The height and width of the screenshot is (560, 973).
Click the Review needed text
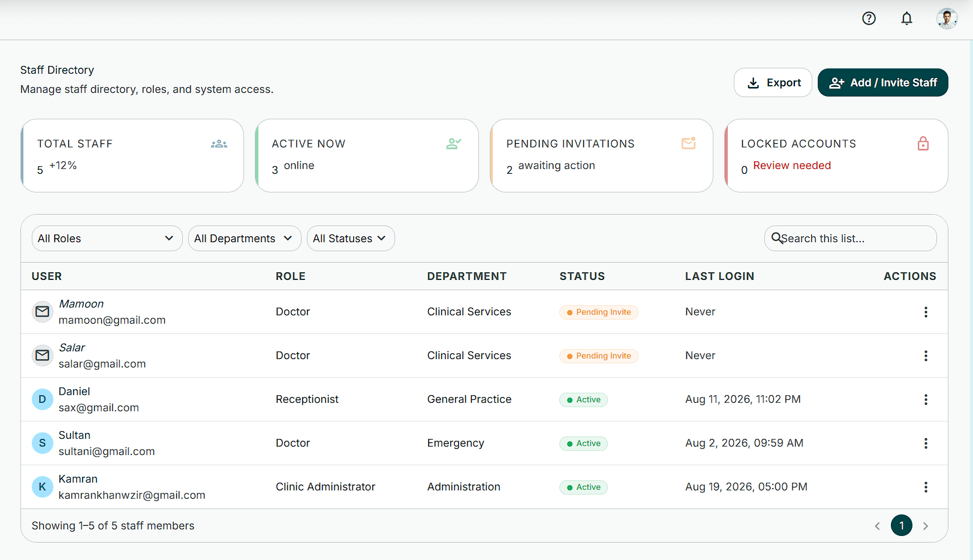(792, 165)
